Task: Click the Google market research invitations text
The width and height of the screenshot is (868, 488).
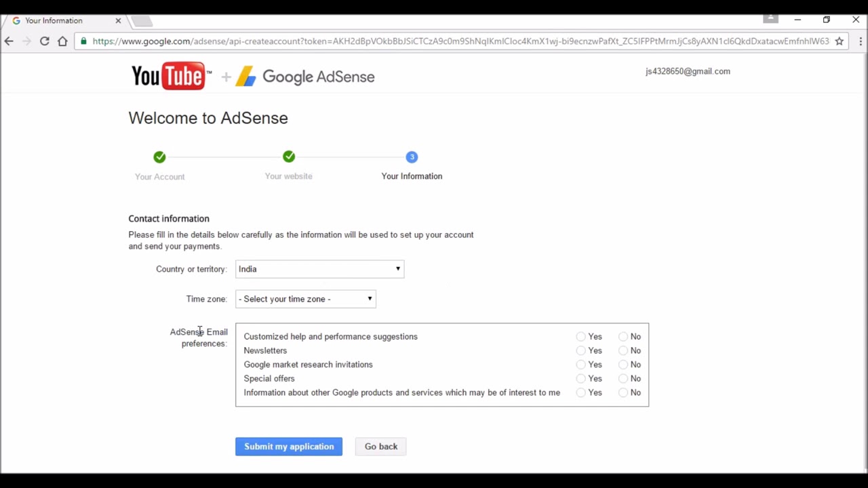Action: pyautogui.click(x=308, y=365)
